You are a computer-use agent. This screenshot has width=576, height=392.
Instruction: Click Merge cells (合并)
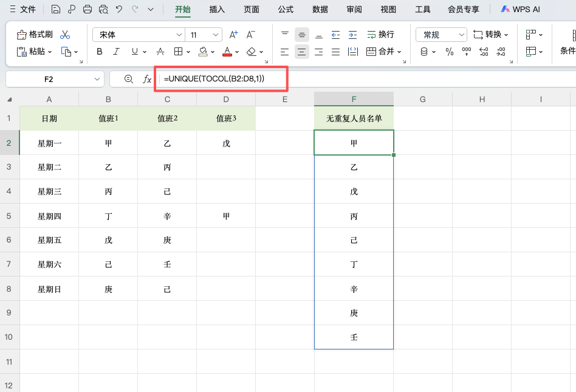(x=380, y=52)
